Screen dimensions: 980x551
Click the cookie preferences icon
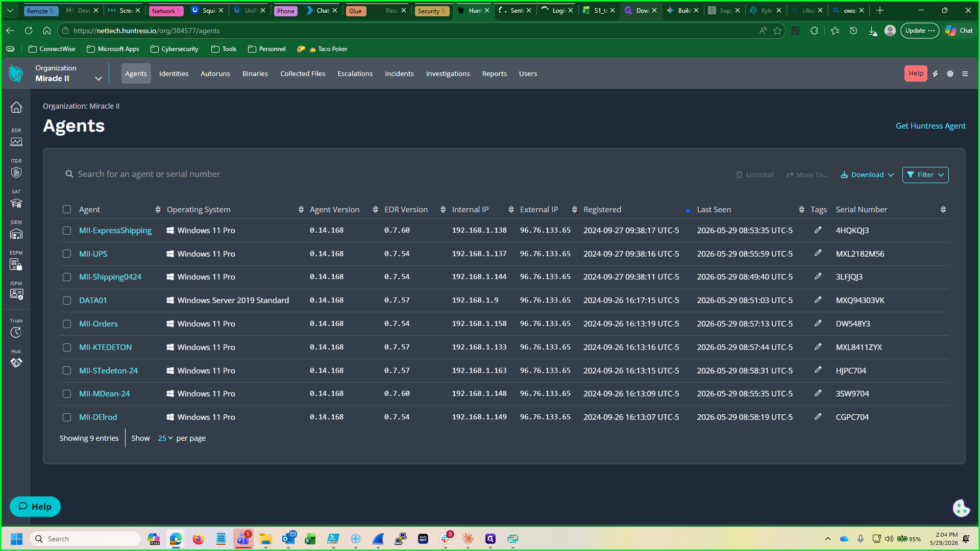point(961,508)
